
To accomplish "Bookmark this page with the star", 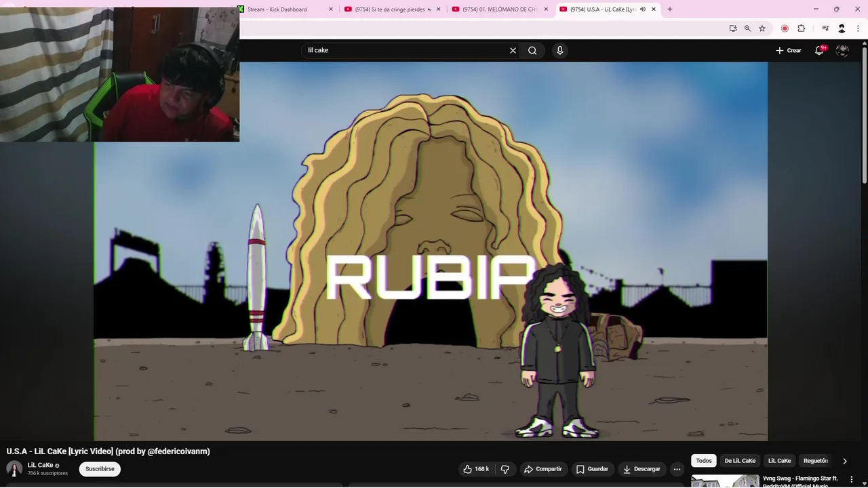I will (x=762, y=28).
